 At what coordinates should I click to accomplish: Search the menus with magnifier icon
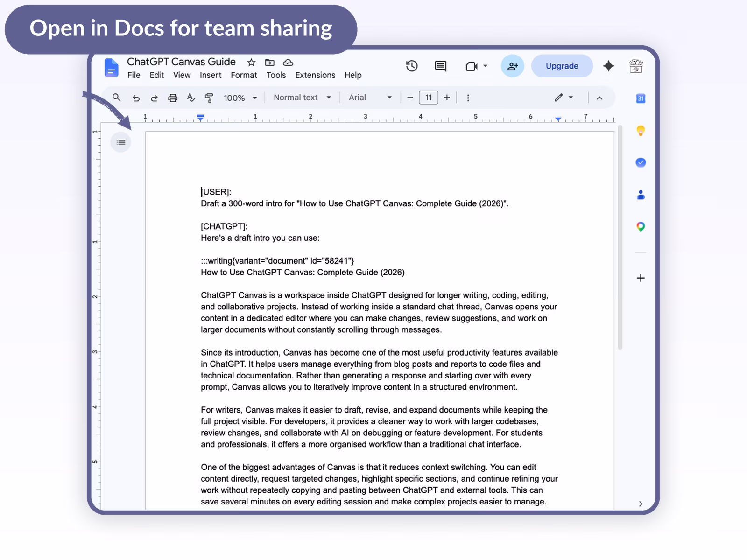click(x=116, y=98)
